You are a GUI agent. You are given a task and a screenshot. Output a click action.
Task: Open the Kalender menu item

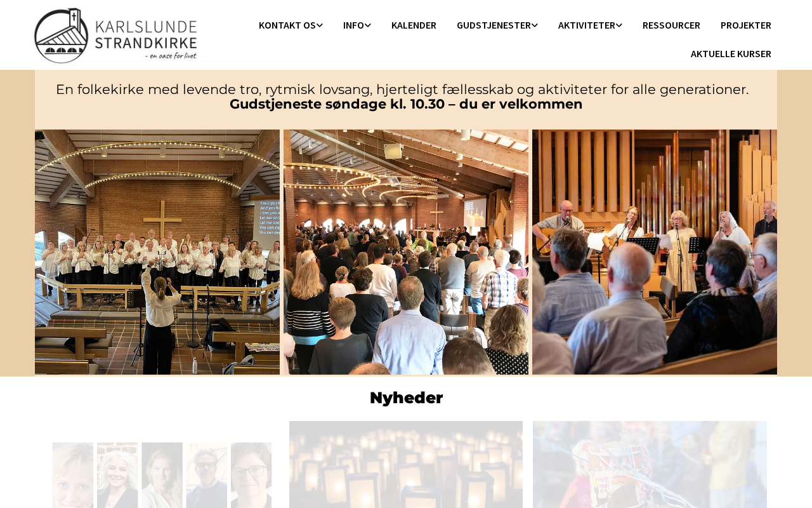click(414, 25)
